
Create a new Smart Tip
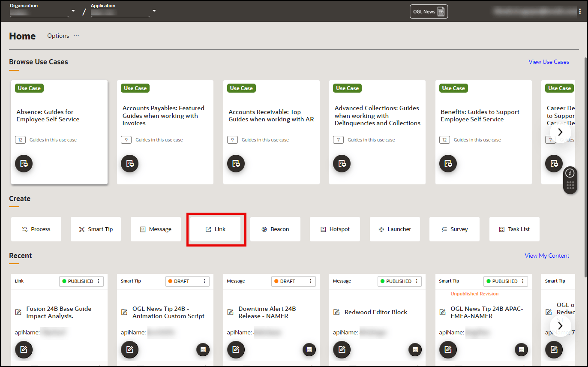pos(96,229)
